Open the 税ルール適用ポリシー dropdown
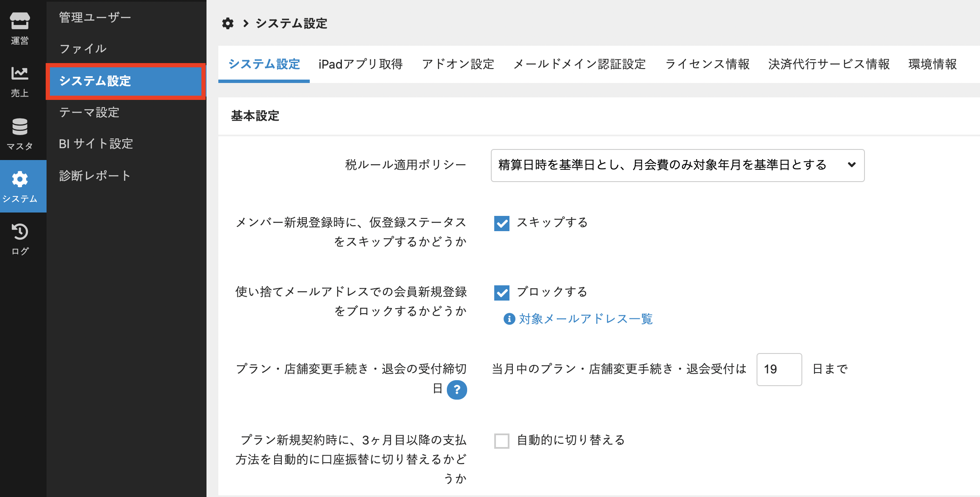The image size is (980, 497). (x=677, y=165)
